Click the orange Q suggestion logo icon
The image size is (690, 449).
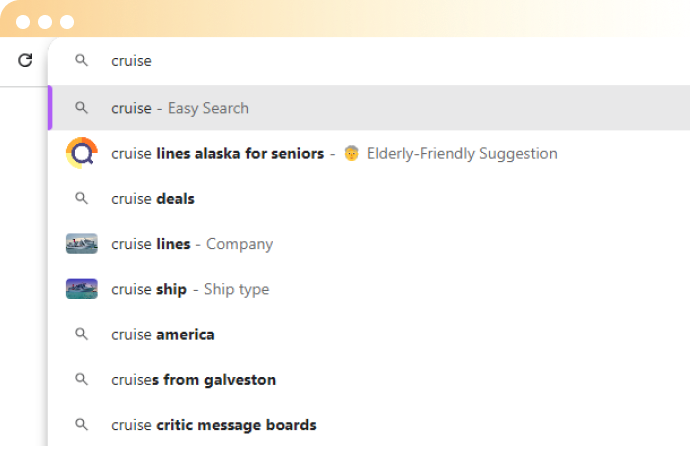point(81,153)
